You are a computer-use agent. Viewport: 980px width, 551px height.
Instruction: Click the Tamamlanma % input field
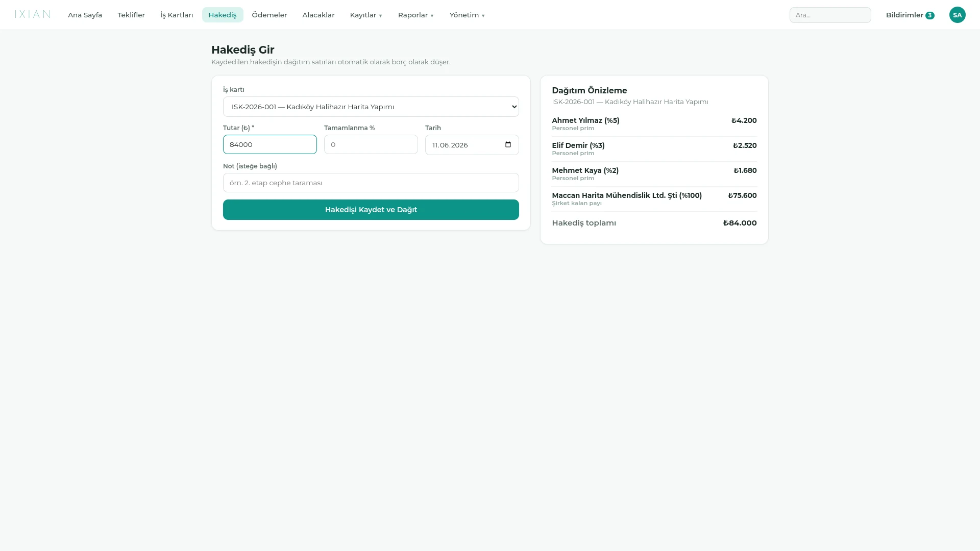[371, 144]
